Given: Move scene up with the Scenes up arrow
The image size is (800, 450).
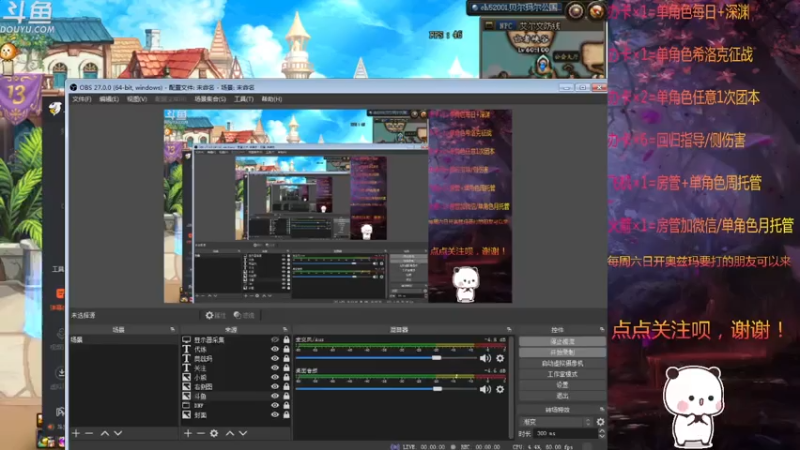Looking at the screenshot, I should (x=105, y=433).
